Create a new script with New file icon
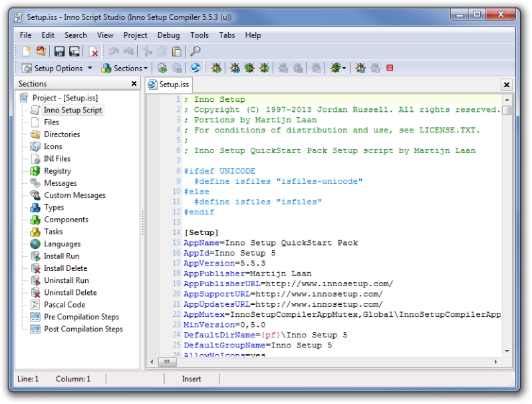The width and height of the screenshot is (532, 404). [x=27, y=51]
